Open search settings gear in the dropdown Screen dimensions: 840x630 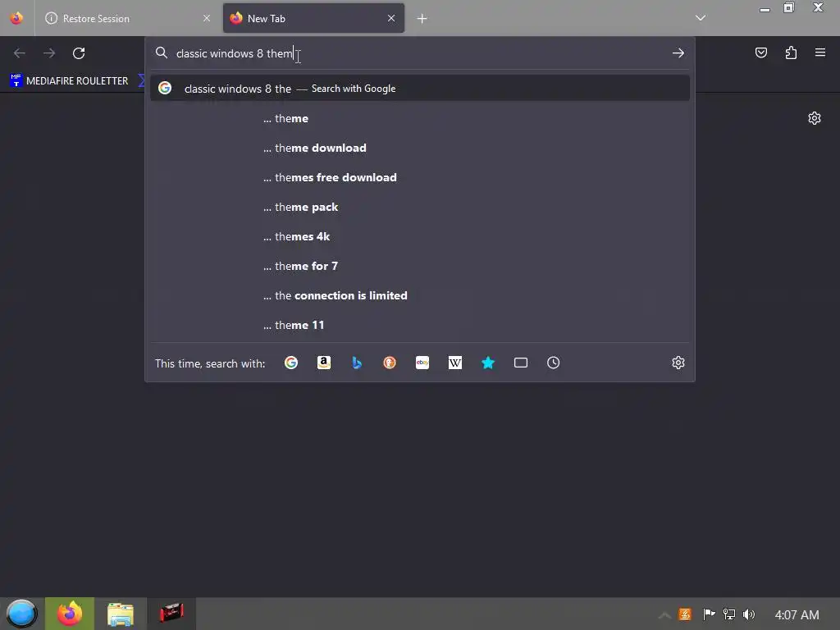678,363
